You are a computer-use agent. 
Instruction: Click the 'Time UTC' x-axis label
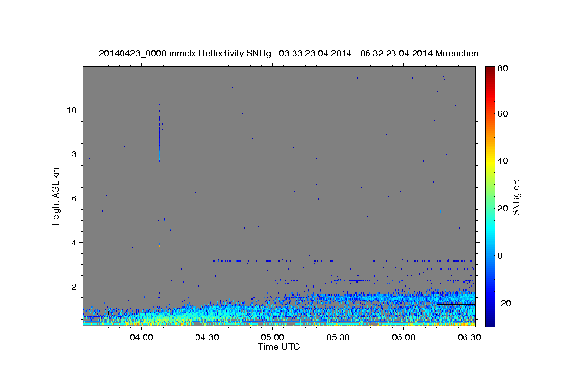tap(279, 347)
